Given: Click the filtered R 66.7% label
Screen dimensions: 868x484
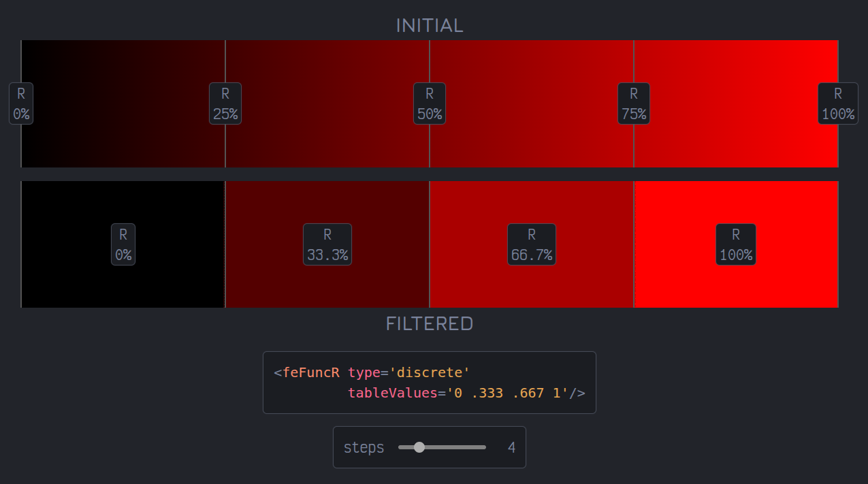Looking at the screenshot, I should click(532, 244).
